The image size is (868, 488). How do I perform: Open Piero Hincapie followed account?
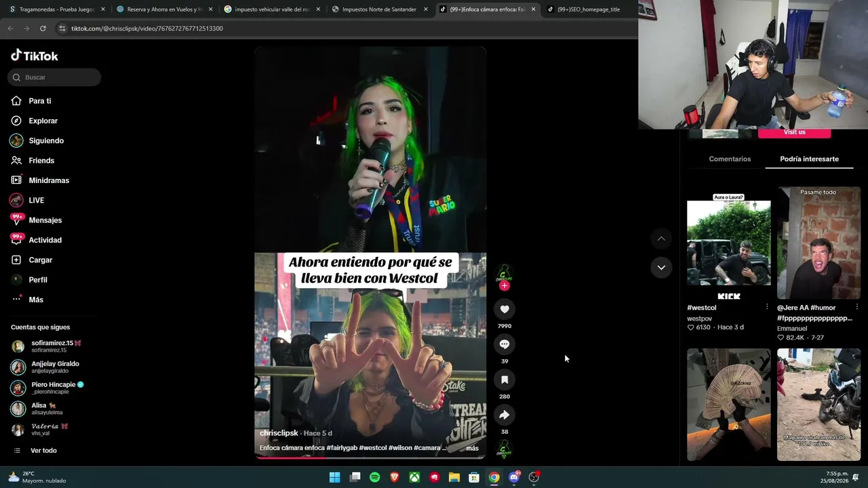49,388
